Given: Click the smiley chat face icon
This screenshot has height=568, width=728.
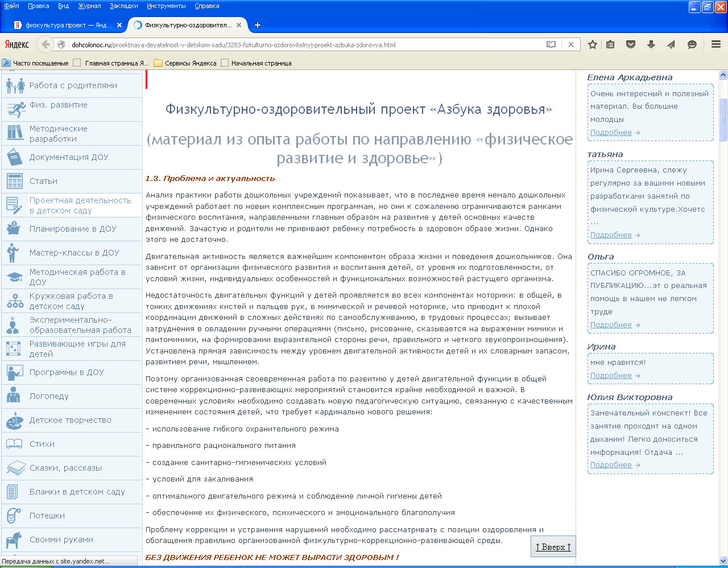Looking at the screenshot, I should pos(692,44).
